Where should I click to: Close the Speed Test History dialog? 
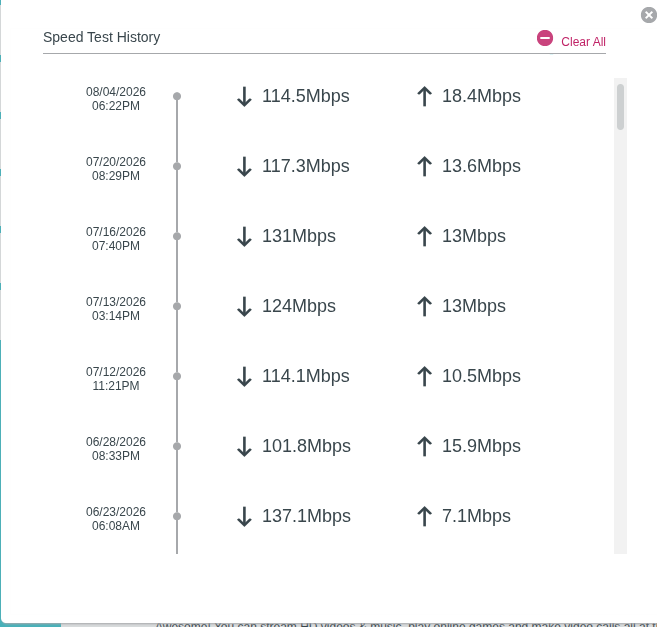(649, 15)
